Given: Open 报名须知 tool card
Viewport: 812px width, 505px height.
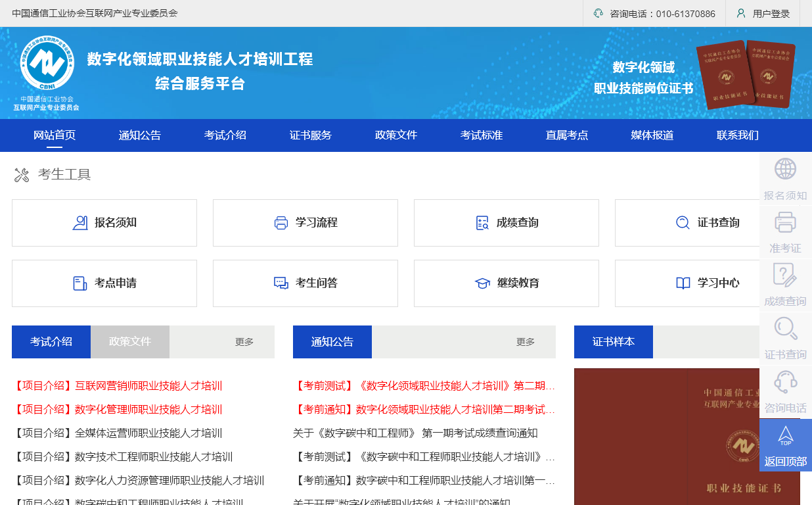Looking at the screenshot, I should (x=104, y=223).
